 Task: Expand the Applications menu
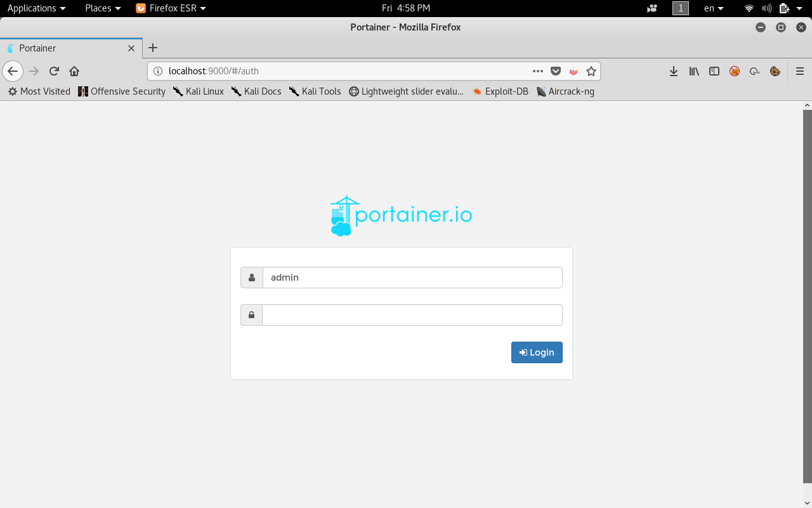coord(36,8)
